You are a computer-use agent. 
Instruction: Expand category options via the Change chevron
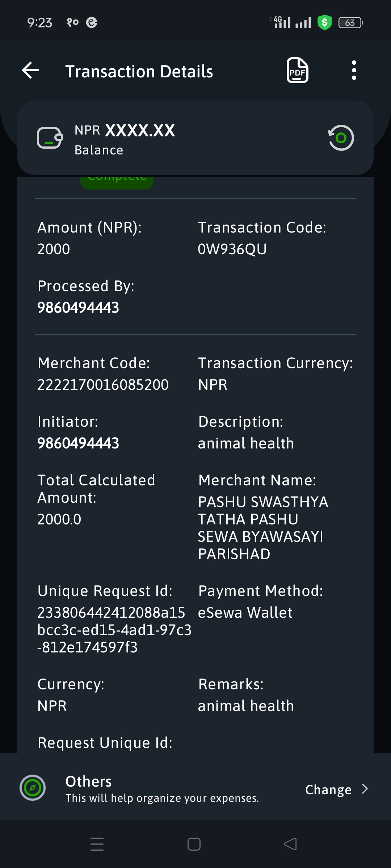365,789
